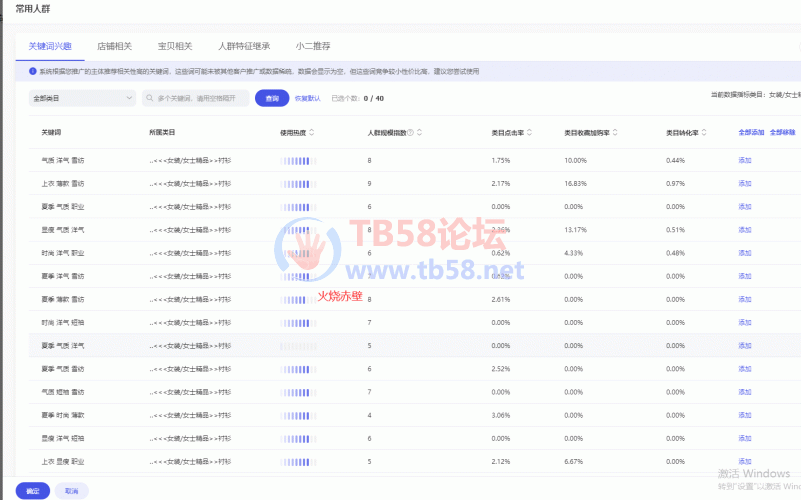Click help icon next to 人群规模指数
The image size is (801, 500).
[x=410, y=132]
